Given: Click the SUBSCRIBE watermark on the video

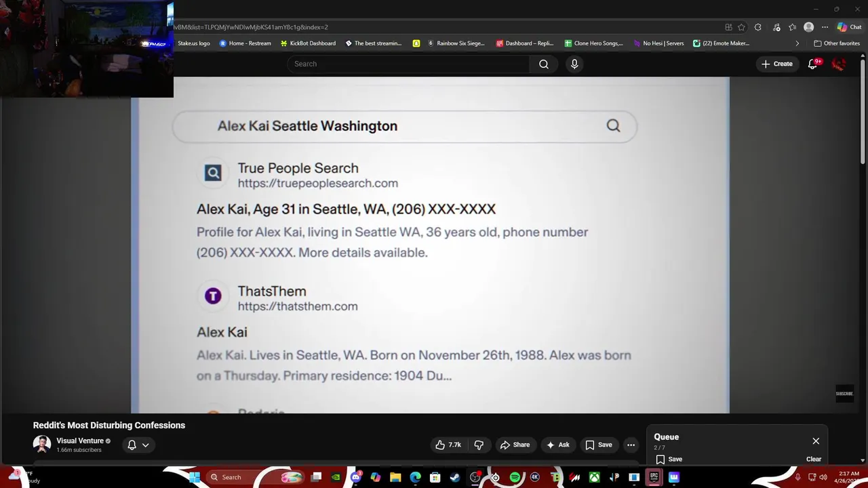Looking at the screenshot, I should click(x=844, y=394).
